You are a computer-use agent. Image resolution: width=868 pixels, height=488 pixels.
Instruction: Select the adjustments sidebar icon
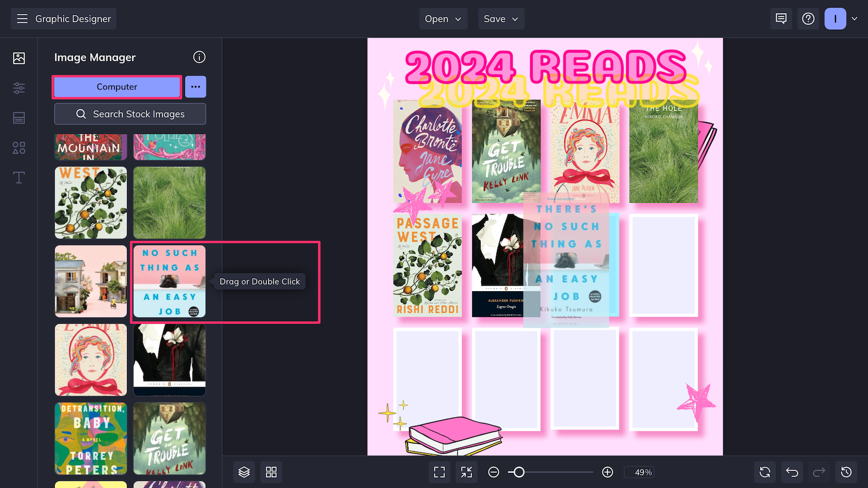tap(18, 88)
